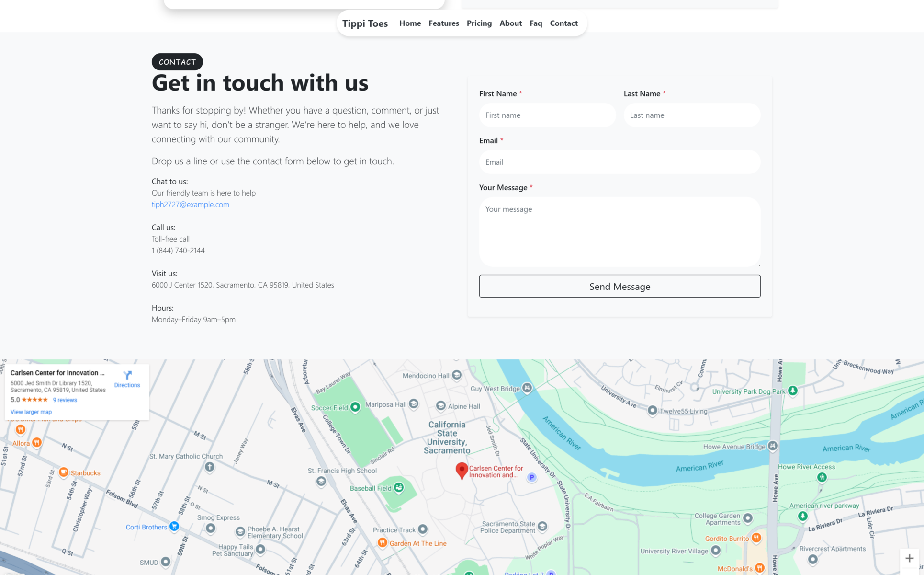Click the Starbucks marker icon on map
Screen dimensions: 924x575
click(x=64, y=472)
